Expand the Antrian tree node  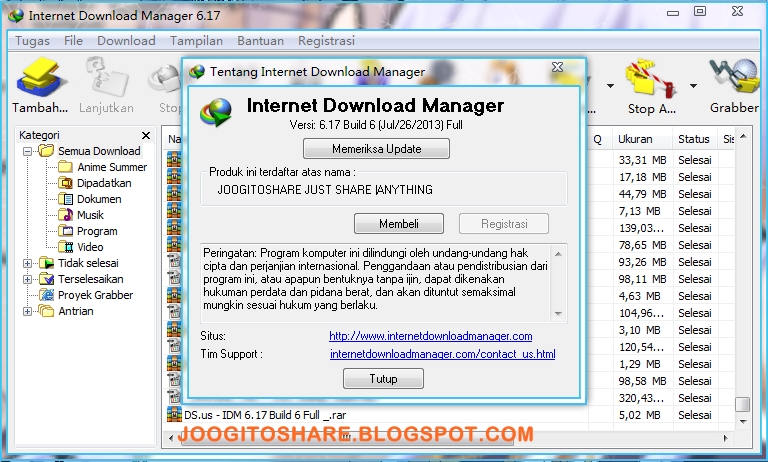click(x=27, y=311)
